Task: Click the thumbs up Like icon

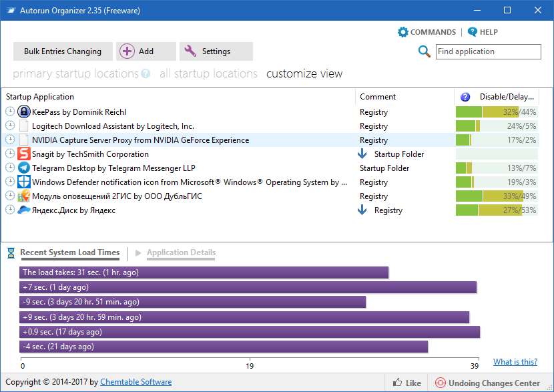Action: coord(398,383)
